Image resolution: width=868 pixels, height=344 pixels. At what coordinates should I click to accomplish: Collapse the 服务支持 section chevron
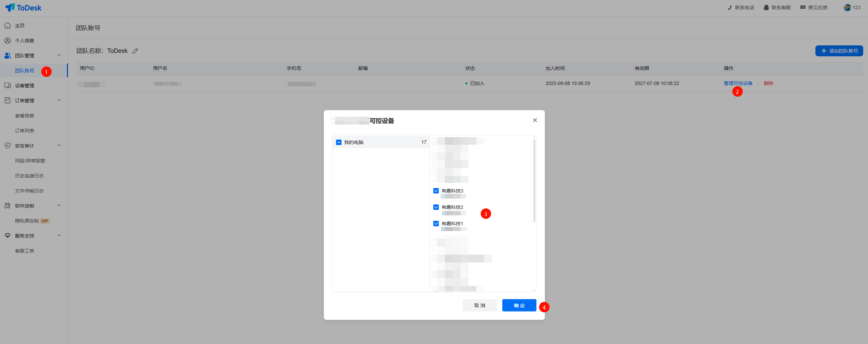coord(59,235)
